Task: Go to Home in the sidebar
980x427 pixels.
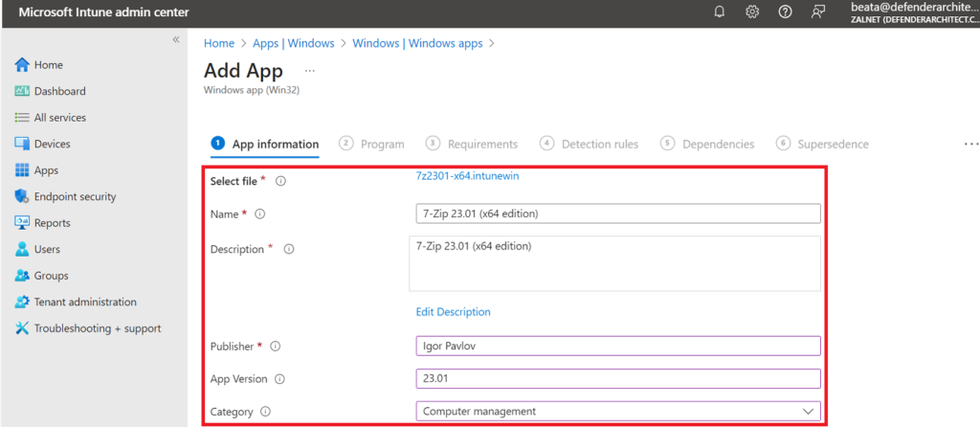Action: pyautogui.click(x=49, y=65)
